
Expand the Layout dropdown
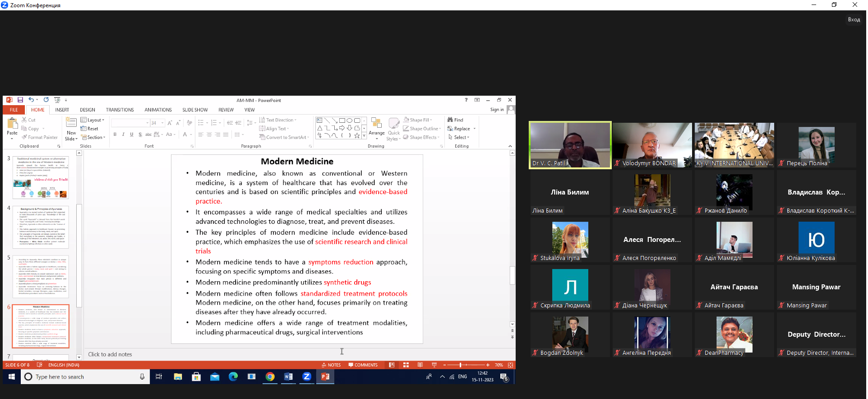tap(92, 120)
